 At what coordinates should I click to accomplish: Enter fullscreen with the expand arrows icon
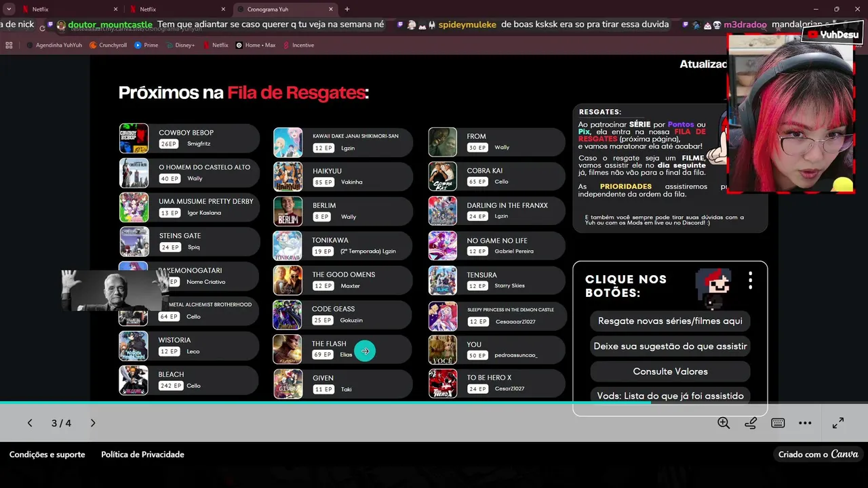point(838,423)
